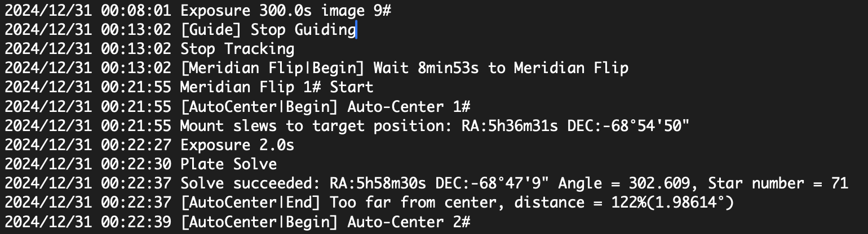Click 'Mount slews to target position' text
The width and height of the screenshot is (868, 234).
(x=313, y=126)
